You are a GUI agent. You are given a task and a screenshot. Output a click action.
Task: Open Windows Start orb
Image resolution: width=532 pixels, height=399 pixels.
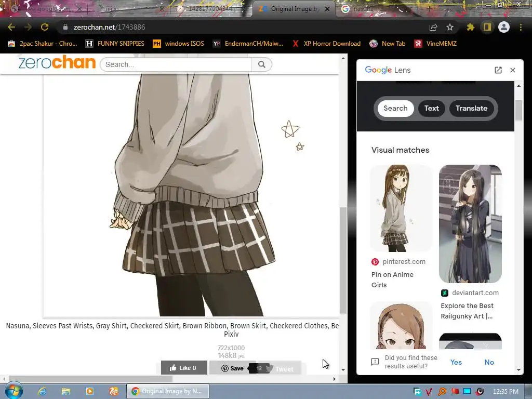(14, 391)
